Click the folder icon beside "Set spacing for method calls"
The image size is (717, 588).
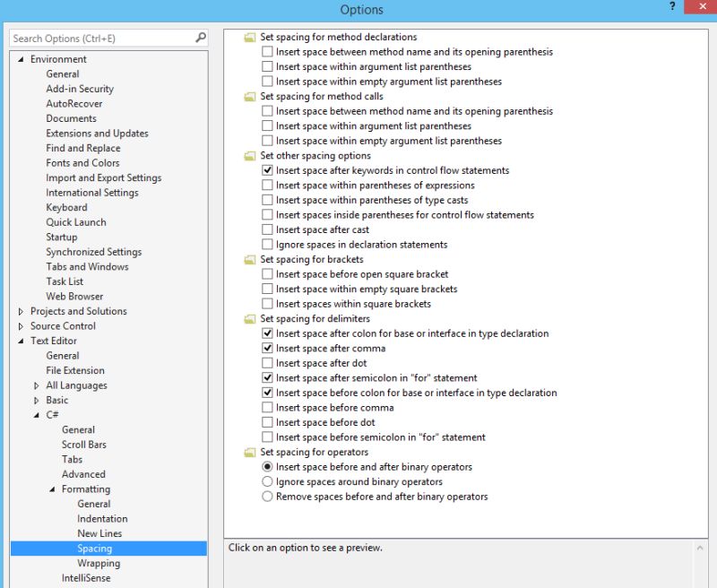249,96
